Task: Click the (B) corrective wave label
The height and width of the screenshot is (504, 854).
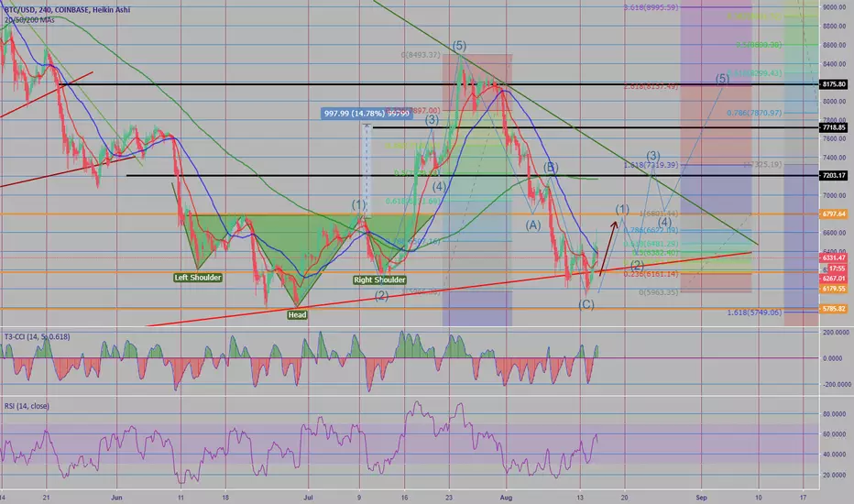Action: pyautogui.click(x=550, y=167)
